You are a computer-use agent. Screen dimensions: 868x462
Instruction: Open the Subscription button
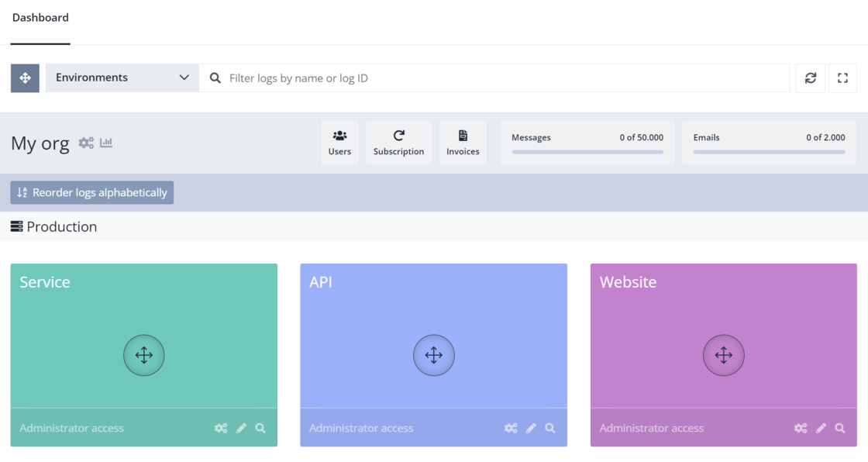point(398,143)
